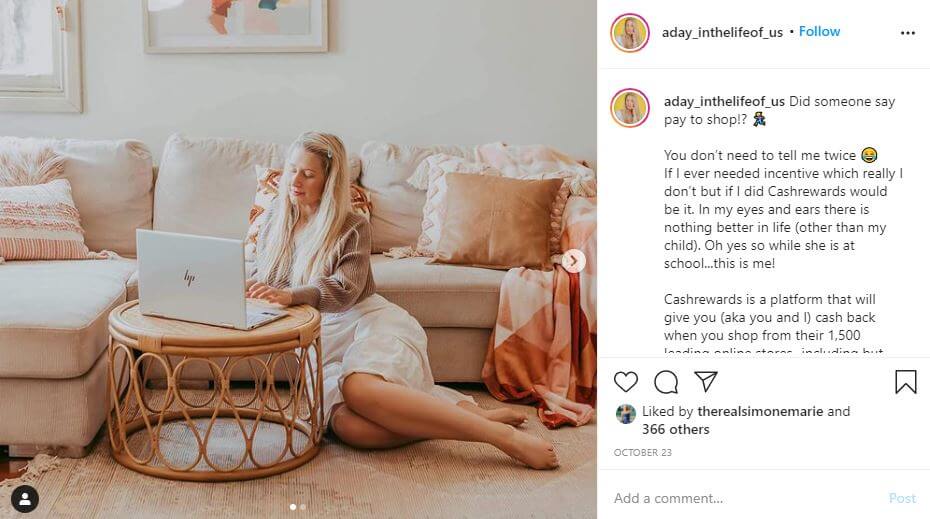Open the avatar next to the caption

(x=630, y=108)
